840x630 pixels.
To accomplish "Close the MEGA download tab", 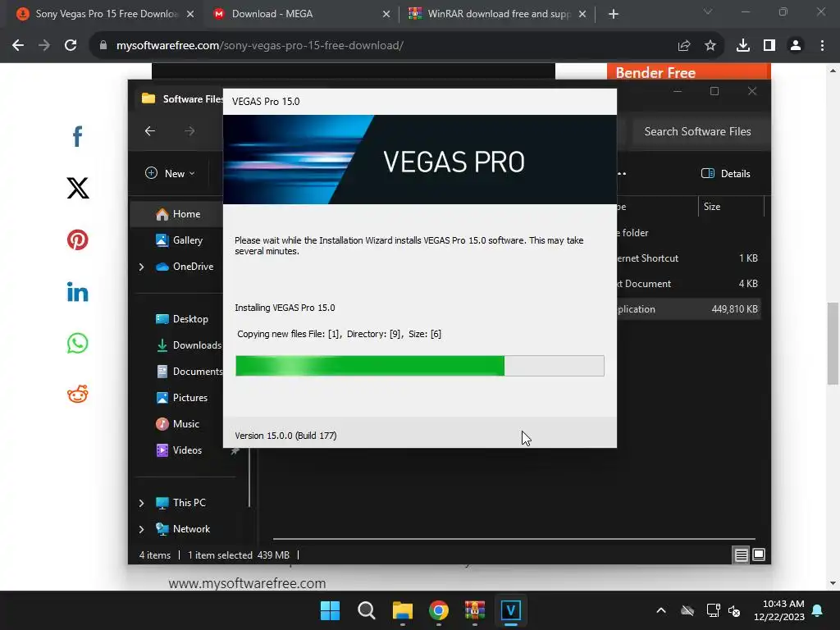I will pyautogui.click(x=386, y=14).
